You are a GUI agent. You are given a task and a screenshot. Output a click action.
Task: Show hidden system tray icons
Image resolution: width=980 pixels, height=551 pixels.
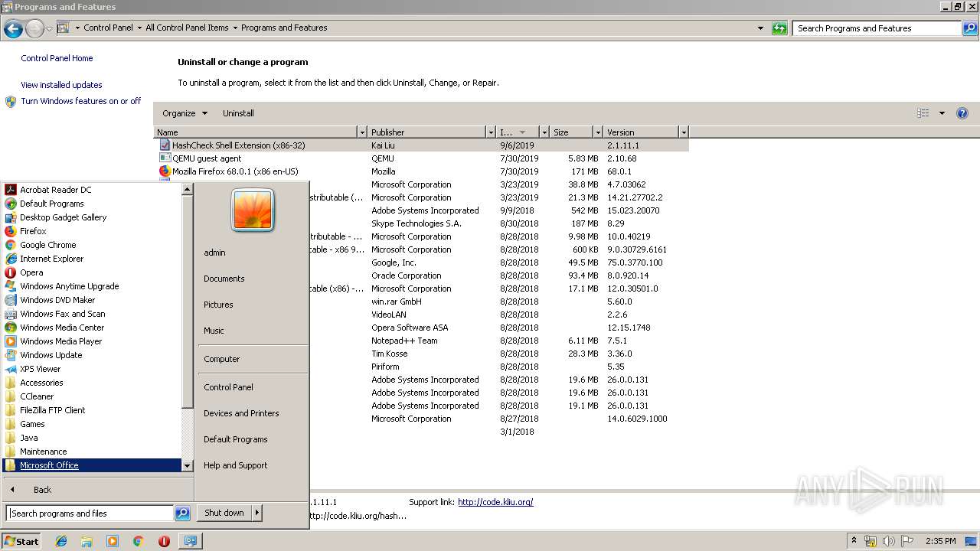[x=854, y=541]
